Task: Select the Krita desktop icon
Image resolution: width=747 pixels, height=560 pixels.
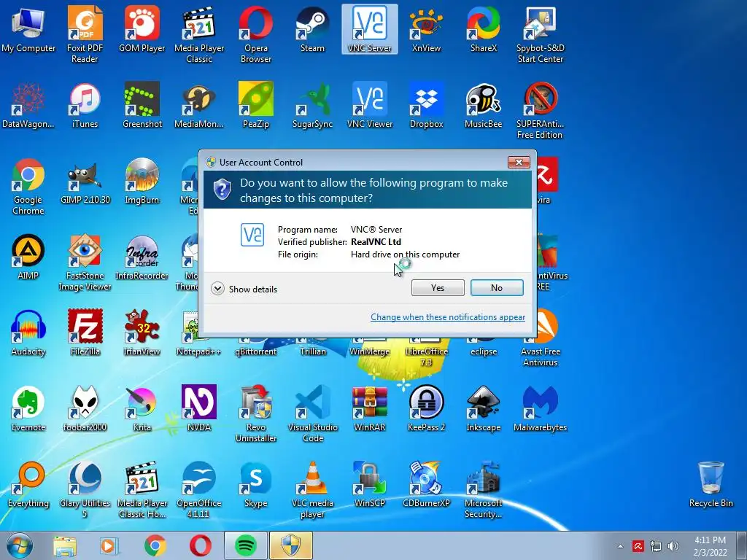Action: pos(142,408)
